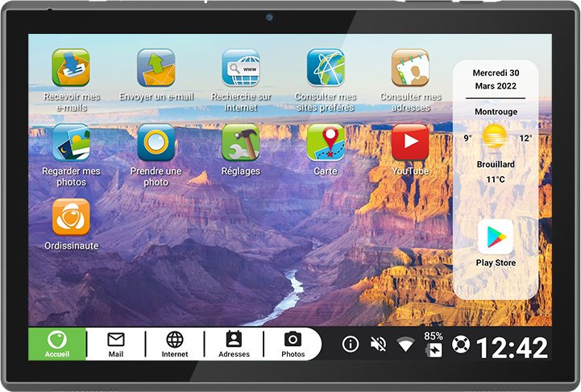Open Recevoir mes e-mails app
This screenshot has height=392, width=581.
(71, 68)
